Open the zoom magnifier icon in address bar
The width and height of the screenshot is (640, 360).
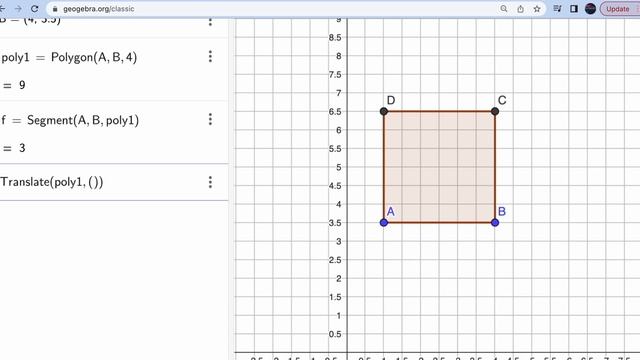click(504, 9)
